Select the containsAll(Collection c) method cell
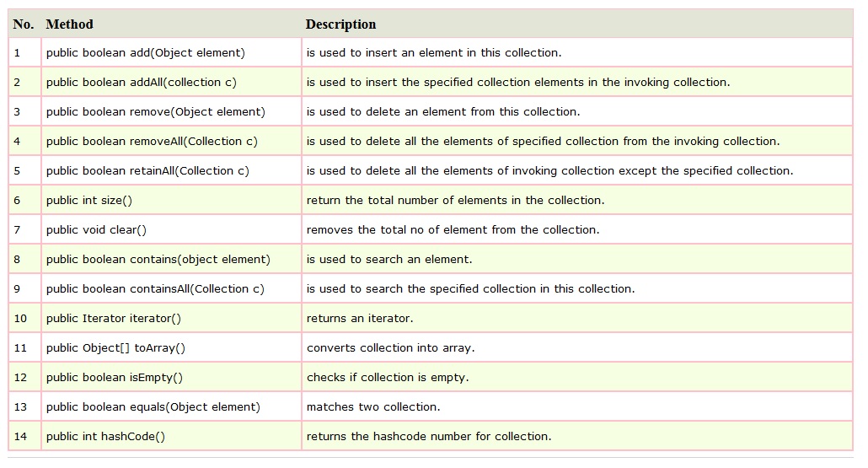Screen dimensions: 868x468 pos(155,289)
